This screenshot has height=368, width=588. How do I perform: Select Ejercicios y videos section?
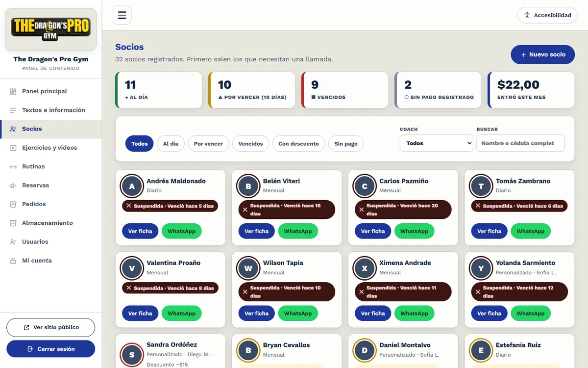click(x=51, y=148)
